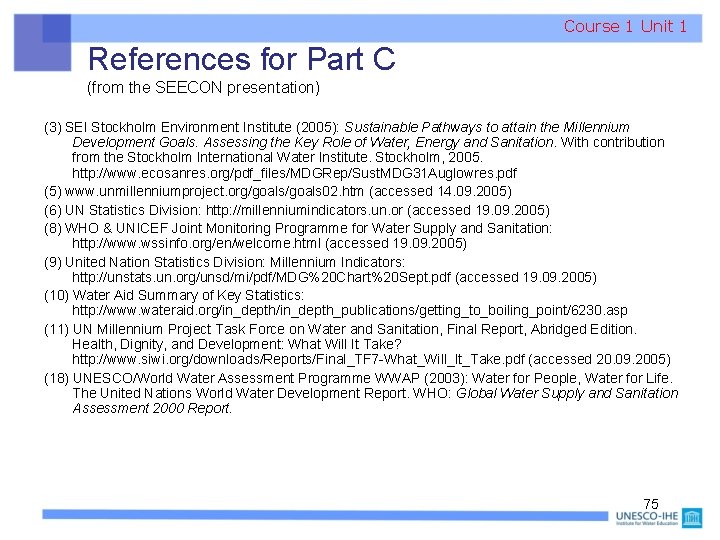Image resolution: width=720 pixels, height=540 pixels.
Task: Click 'Health, Dignity, and Development: What Will It Take?'
Action: (237, 344)
